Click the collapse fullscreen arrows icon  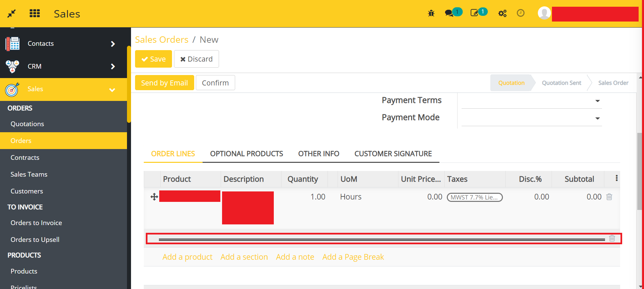12,13
